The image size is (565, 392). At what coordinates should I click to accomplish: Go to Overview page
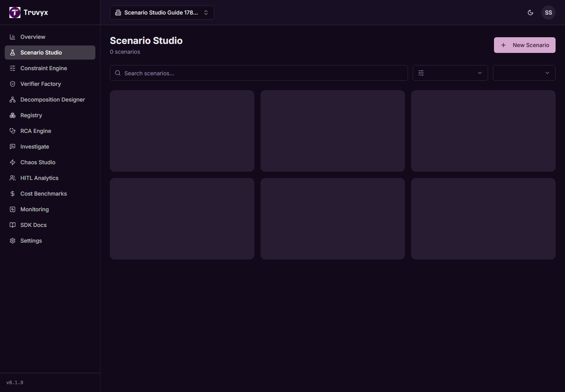pos(50,37)
